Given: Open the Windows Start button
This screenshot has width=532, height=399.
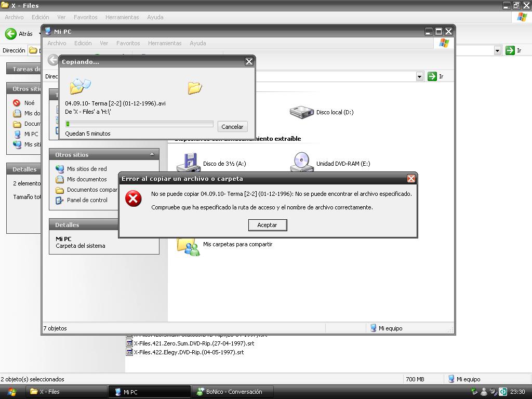Looking at the screenshot, I should 12,392.
